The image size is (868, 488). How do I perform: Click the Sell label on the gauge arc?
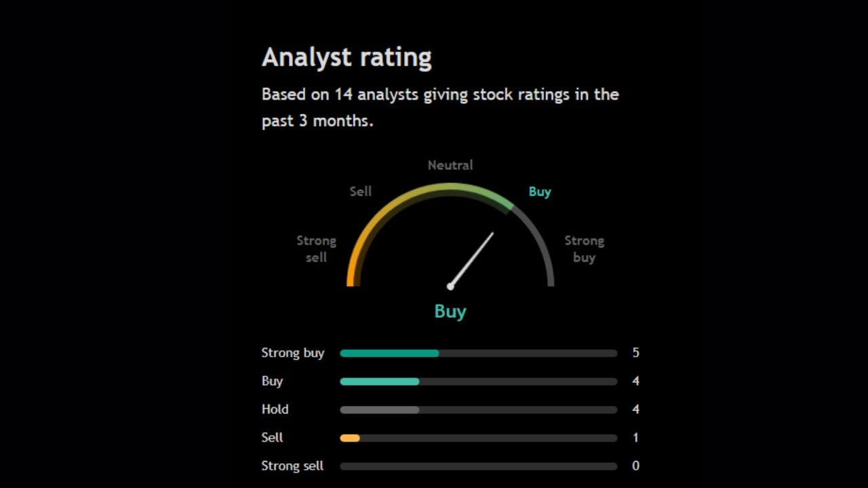[361, 192]
